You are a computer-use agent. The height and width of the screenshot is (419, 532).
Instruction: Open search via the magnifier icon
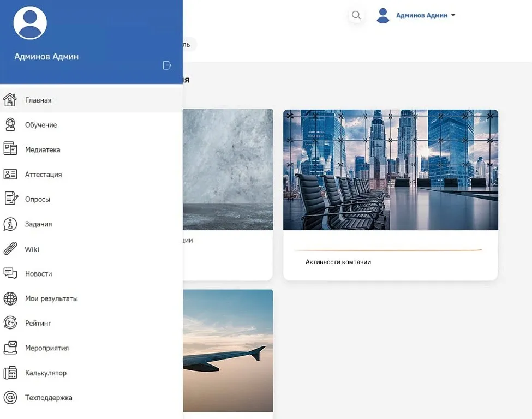coord(356,15)
